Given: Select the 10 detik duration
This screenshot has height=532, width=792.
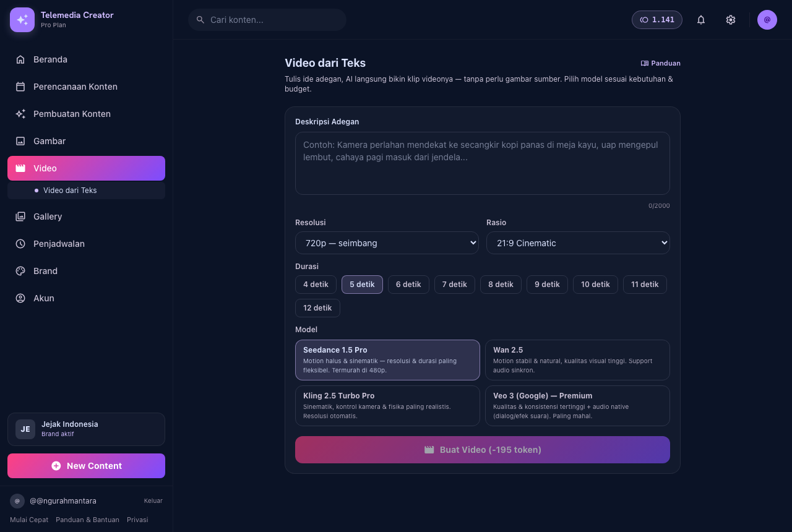Looking at the screenshot, I should 595,285.
